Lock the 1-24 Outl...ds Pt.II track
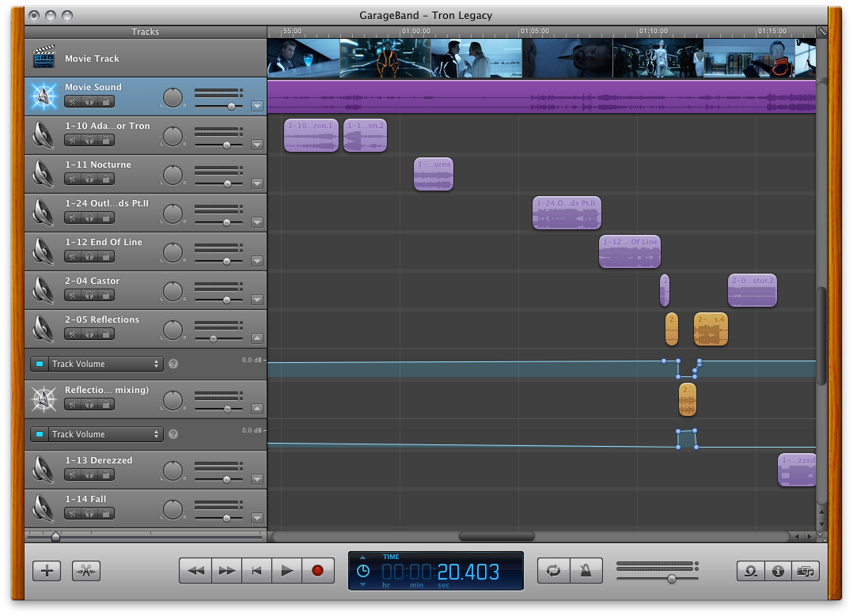This screenshot has width=853, height=616. [106, 217]
